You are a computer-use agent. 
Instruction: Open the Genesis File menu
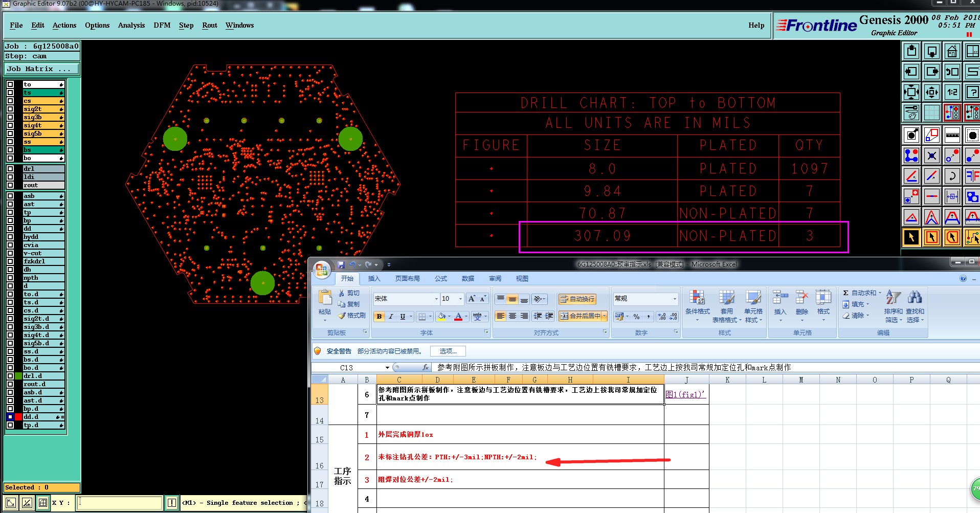(16, 25)
